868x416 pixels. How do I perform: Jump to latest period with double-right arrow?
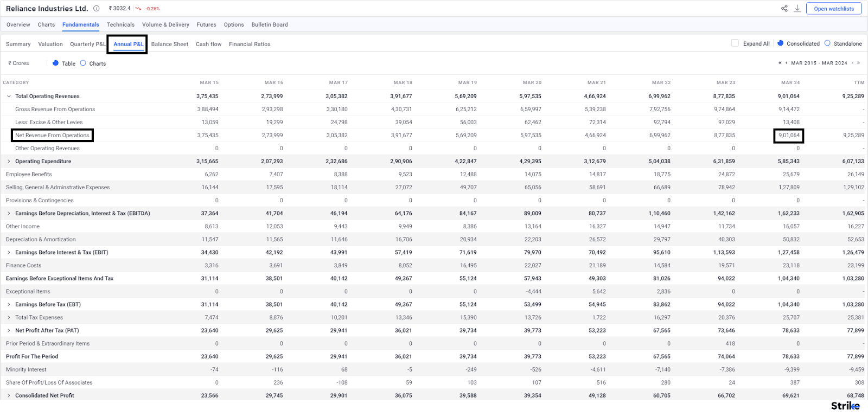(x=859, y=63)
